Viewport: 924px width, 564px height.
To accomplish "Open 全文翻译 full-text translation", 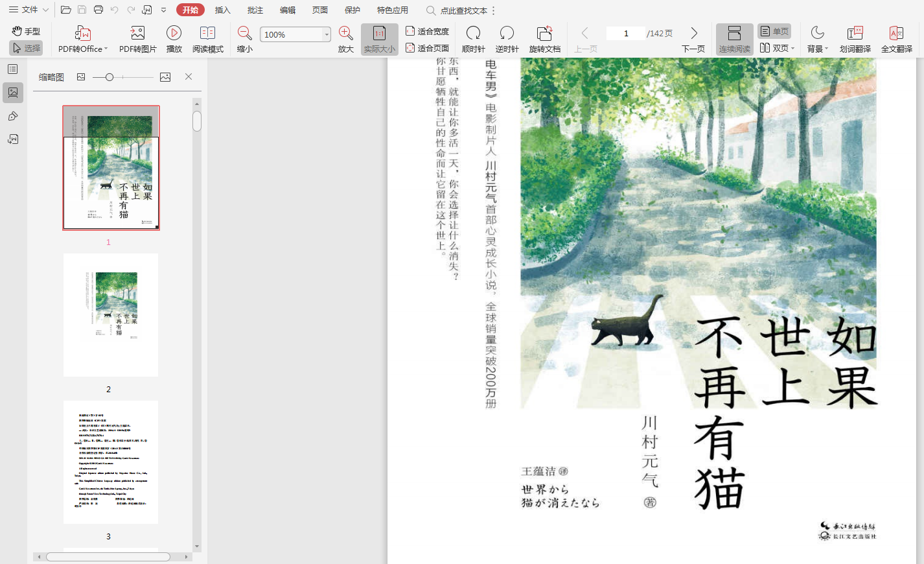I will pyautogui.click(x=897, y=40).
